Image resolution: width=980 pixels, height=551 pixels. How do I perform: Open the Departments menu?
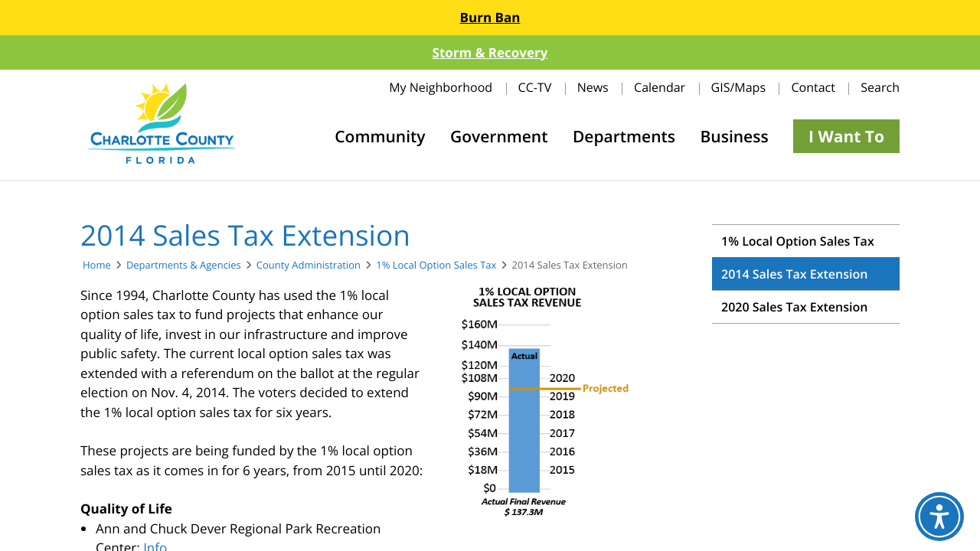(623, 136)
